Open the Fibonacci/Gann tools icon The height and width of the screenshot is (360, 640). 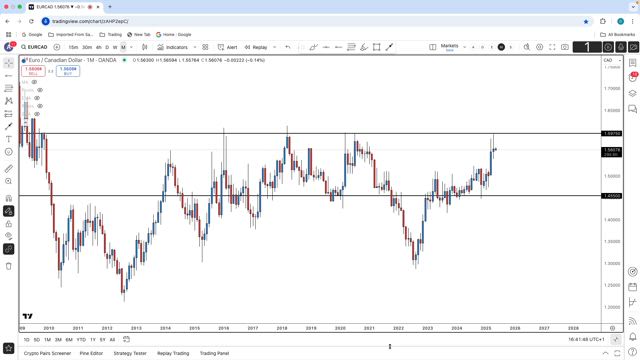click(x=9, y=88)
